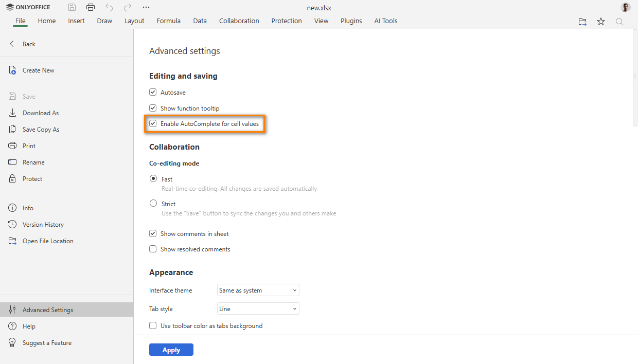Open the user profile avatar

click(x=626, y=7)
